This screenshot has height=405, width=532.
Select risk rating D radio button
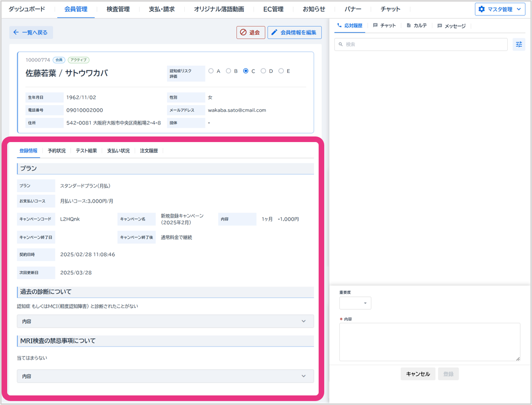pyautogui.click(x=263, y=71)
